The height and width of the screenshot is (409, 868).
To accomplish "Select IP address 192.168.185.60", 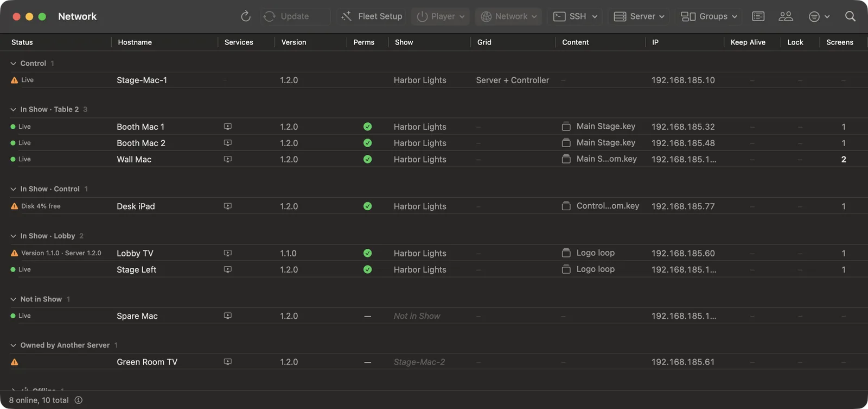I will (x=683, y=253).
